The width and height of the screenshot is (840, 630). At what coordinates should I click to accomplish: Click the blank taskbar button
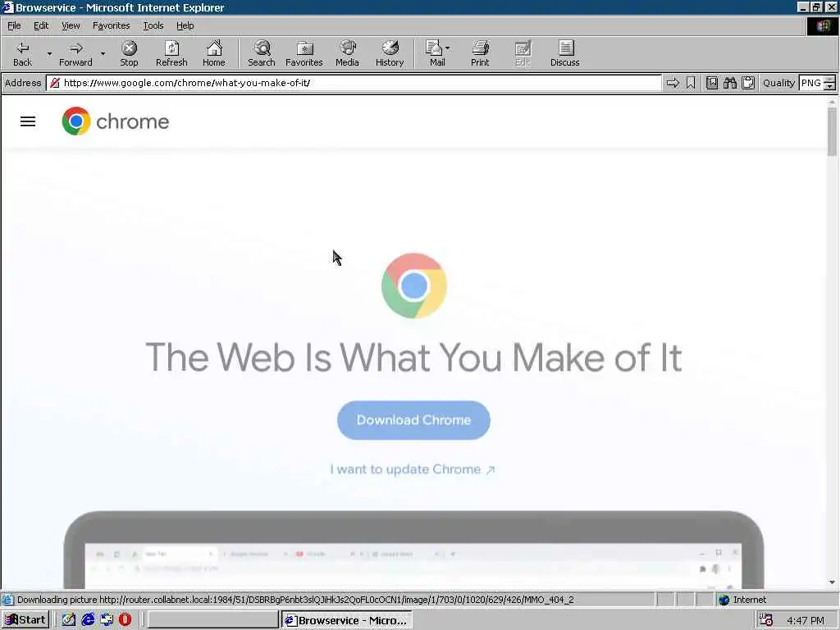(212, 620)
